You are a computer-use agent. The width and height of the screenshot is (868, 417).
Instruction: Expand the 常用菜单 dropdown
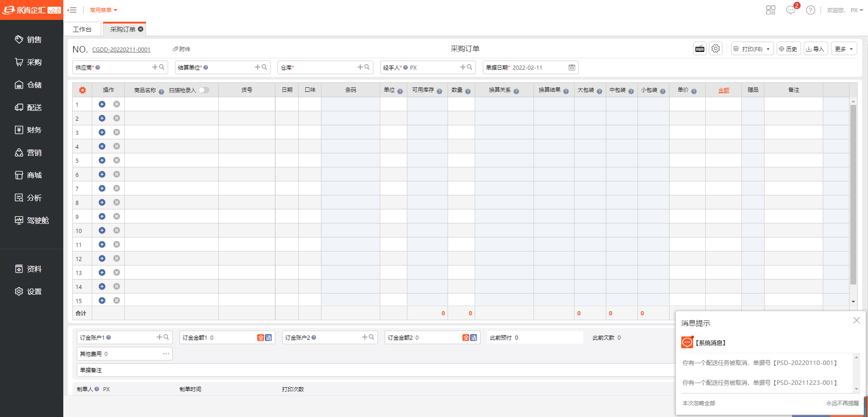pos(104,10)
